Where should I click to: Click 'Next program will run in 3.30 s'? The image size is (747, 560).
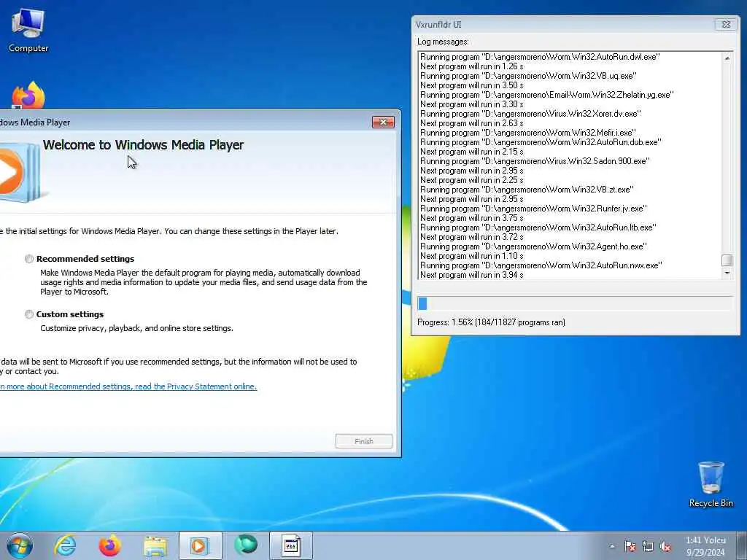[x=472, y=104]
